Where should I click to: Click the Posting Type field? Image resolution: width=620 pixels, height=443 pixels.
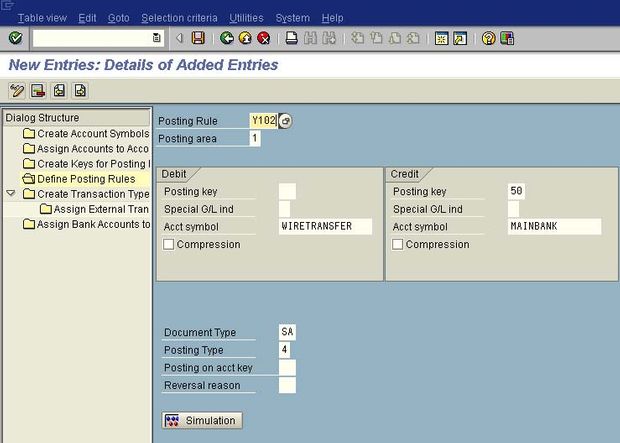(284, 350)
